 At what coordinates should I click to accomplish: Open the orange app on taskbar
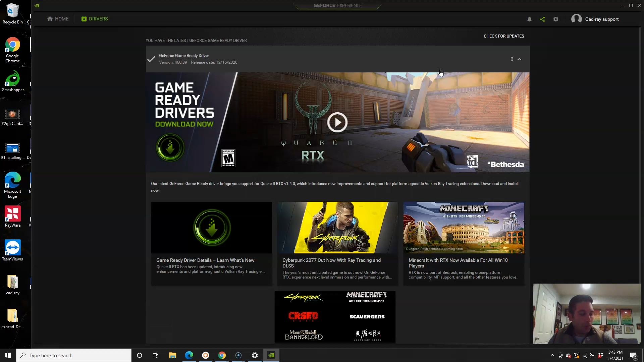coord(206,355)
